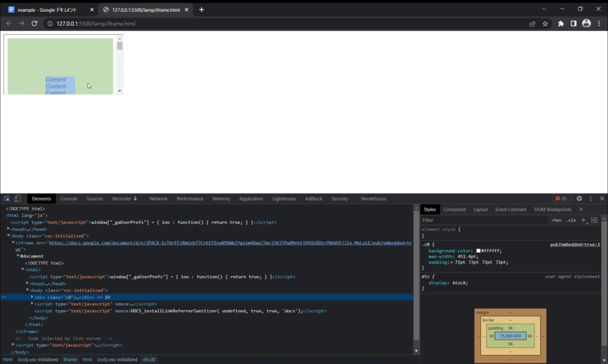
Task: Collapse the inner html node
Action: point(23,270)
